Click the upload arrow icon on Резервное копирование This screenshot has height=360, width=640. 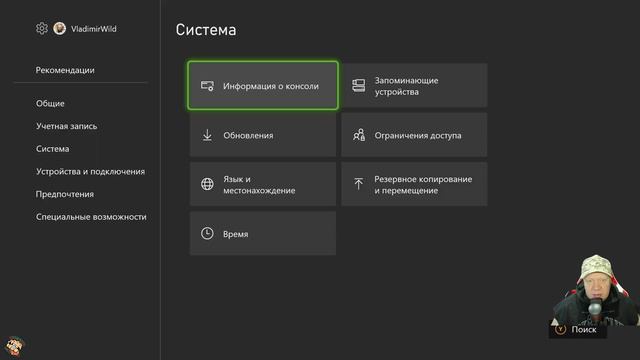[x=359, y=184]
